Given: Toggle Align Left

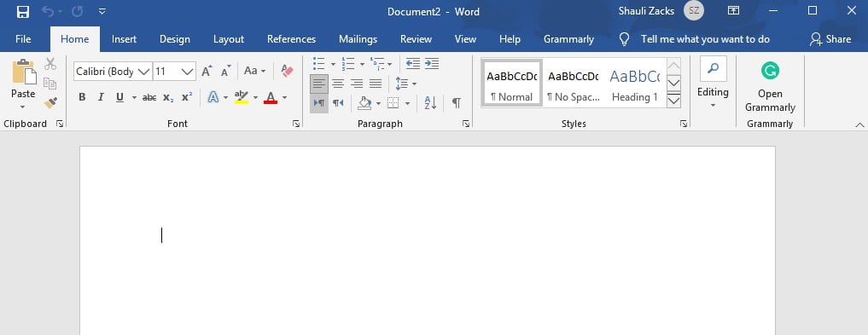Looking at the screenshot, I should pos(319,84).
